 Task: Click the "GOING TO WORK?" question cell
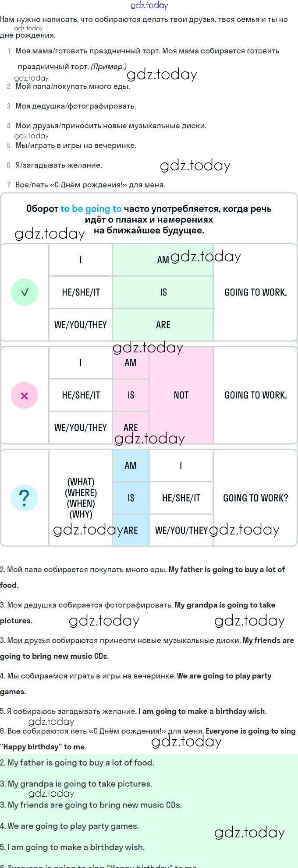[255, 498]
